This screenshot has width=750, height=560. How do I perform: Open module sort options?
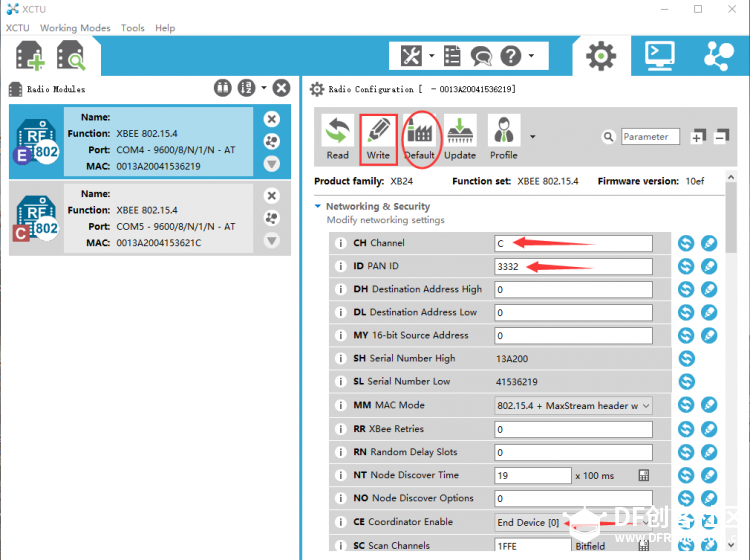click(x=246, y=88)
